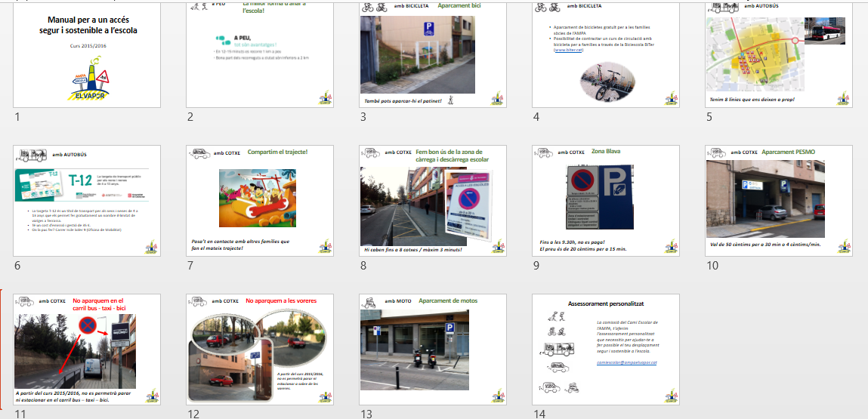The height and width of the screenshot is (419, 868).
Task: Select the T-12 transport card slide
Action: [88, 201]
